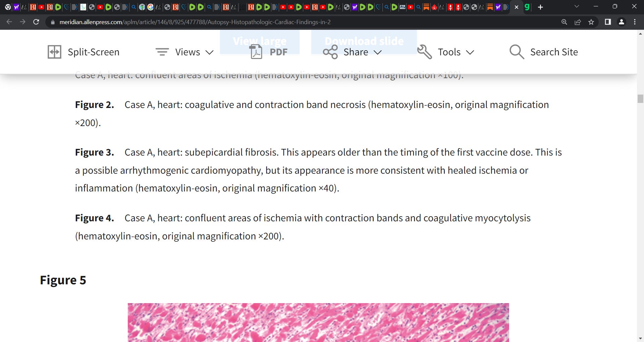Expand the Share dropdown
The height and width of the screenshot is (342, 644).
point(352,52)
